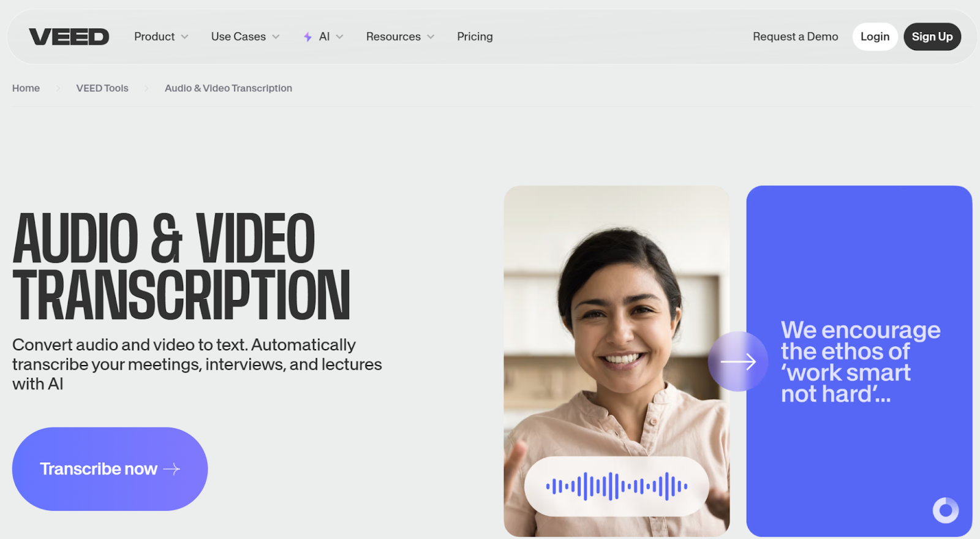This screenshot has width=980, height=539.
Task: Click the breadcrumb chevron after VEED Tools
Action: [146, 88]
